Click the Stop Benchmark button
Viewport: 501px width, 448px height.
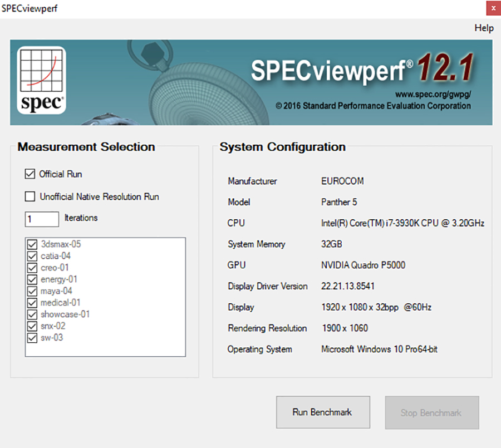431,412
